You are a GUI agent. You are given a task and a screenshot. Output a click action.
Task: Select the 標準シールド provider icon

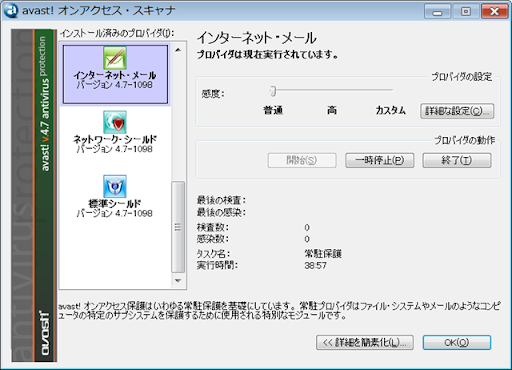click(115, 186)
